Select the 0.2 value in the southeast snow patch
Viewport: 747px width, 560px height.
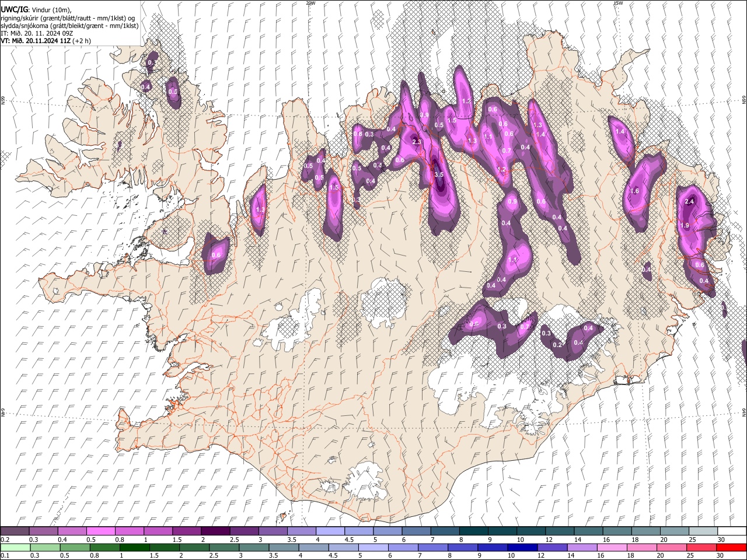pos(557,344)
